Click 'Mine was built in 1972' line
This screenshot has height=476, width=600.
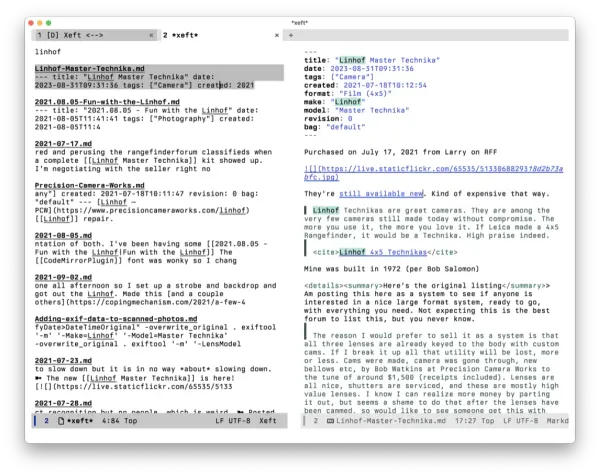click(x=391, y=269)
